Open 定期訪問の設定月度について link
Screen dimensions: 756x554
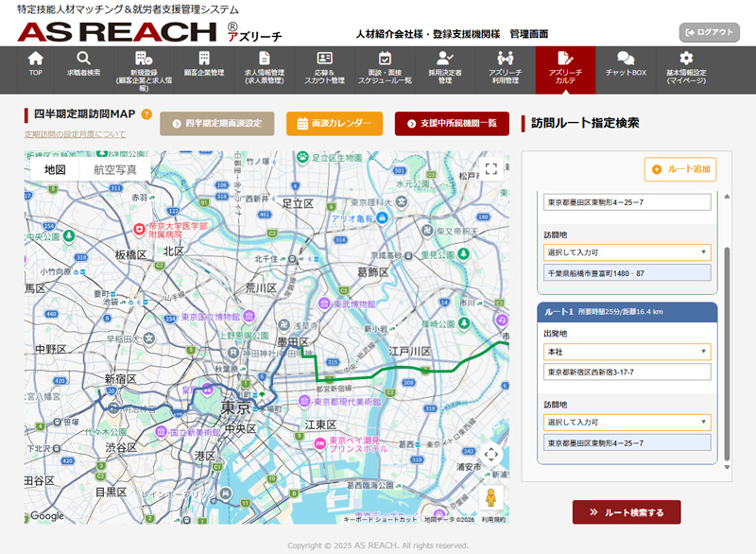pos(76,134)
